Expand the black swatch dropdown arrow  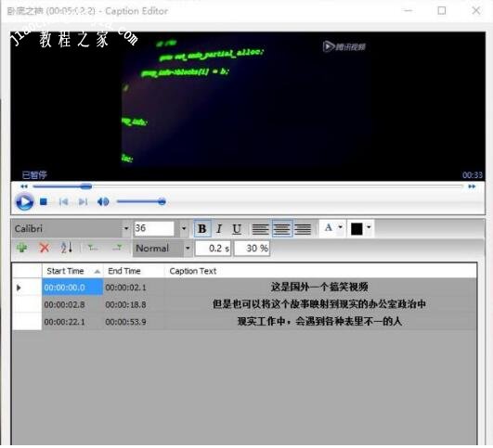[x=370, y=227]
